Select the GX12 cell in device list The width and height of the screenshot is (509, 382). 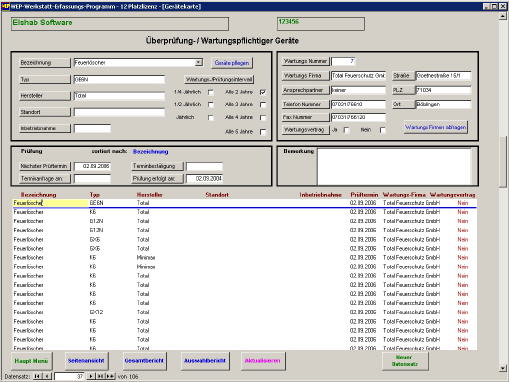[x=97, y=312]
